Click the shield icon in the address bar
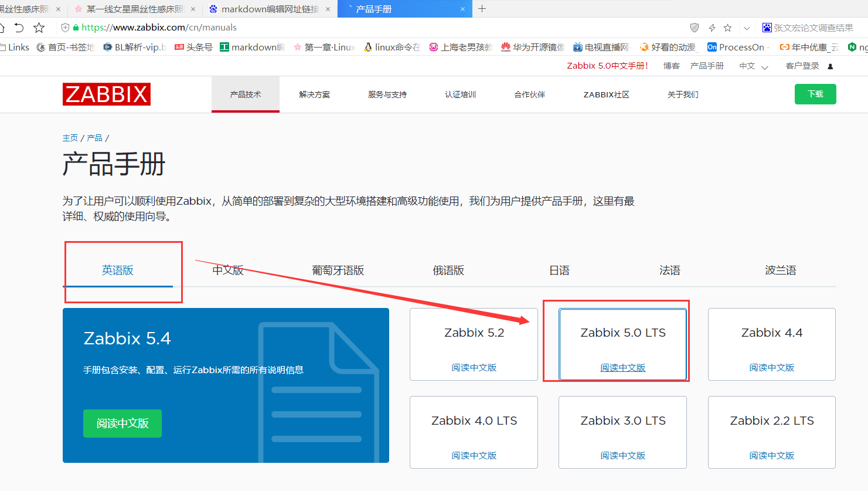Image resolution: width=868 pixels, height=491 pixels. [694, 27]
